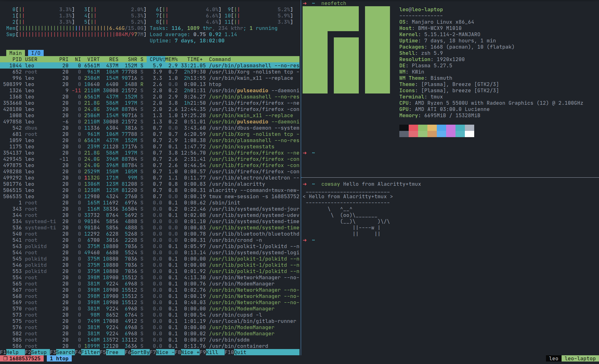The image size is (599, 364).
Task: Switch to the Main tab in htop
Action: pos(16,53)
